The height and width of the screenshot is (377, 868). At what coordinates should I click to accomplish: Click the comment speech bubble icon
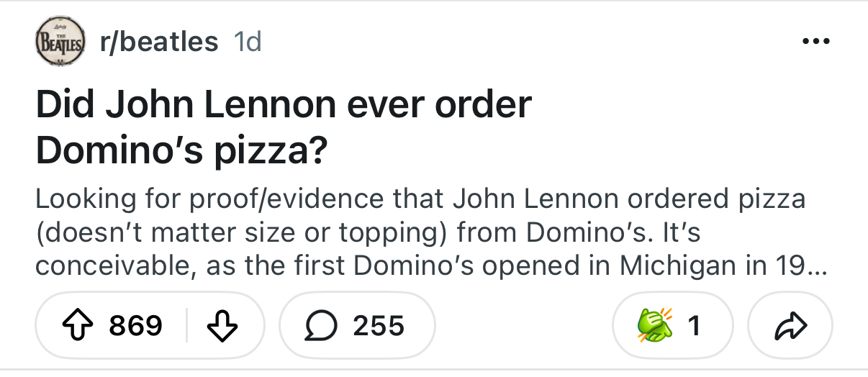pos(320,326)
